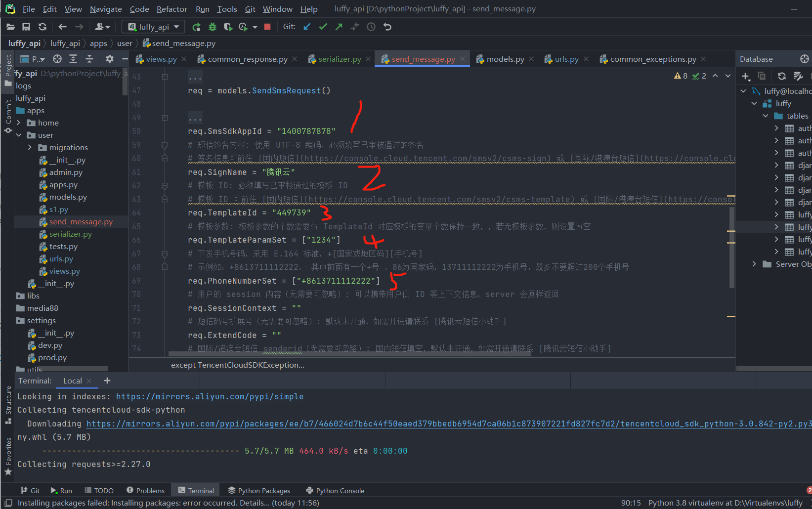The image size is (812, 509).
Task: Toggle tool window bars from the status bar corner
Action: click(8, 503)
